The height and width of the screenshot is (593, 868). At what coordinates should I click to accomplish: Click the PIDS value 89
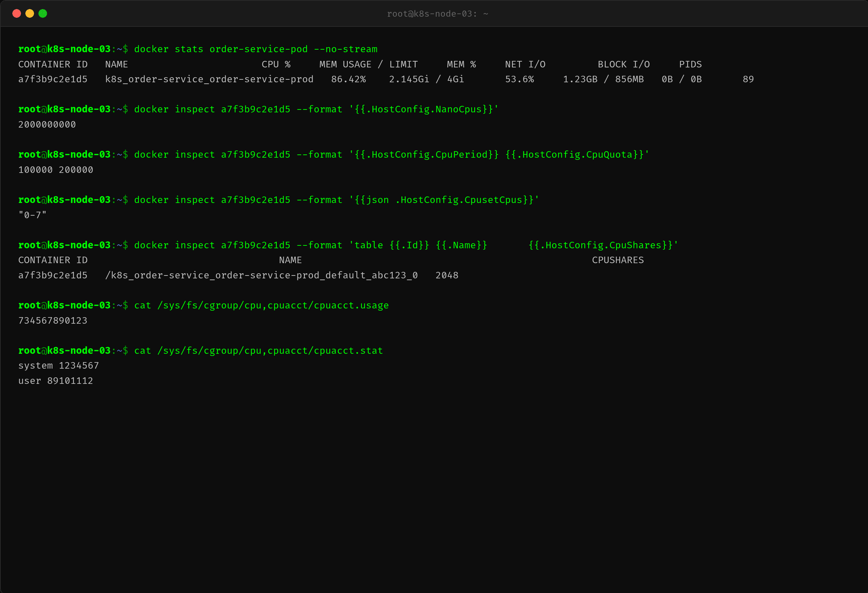(x=748, y=79)
